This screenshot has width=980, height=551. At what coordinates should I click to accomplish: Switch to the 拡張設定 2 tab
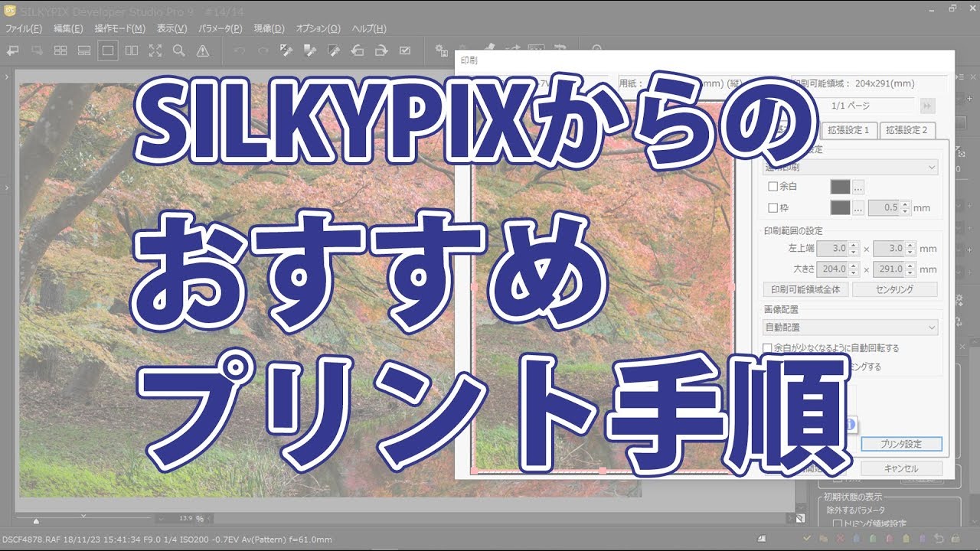906,130
